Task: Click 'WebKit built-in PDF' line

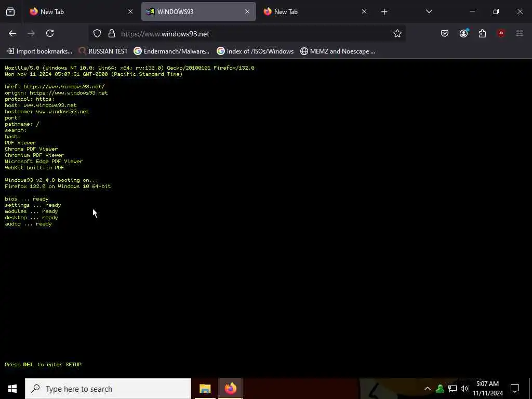Action: pyautogui.click(x=34, y=168)
